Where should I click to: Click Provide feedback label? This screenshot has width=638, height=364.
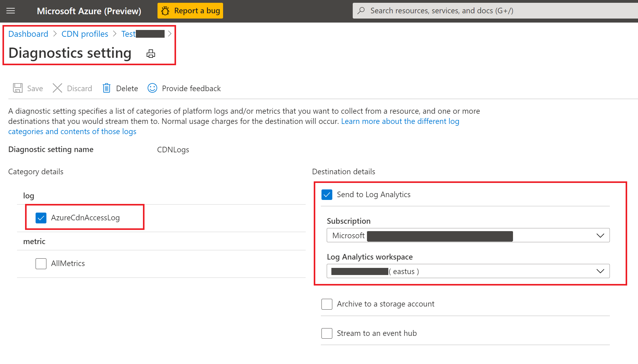point(191,88)
